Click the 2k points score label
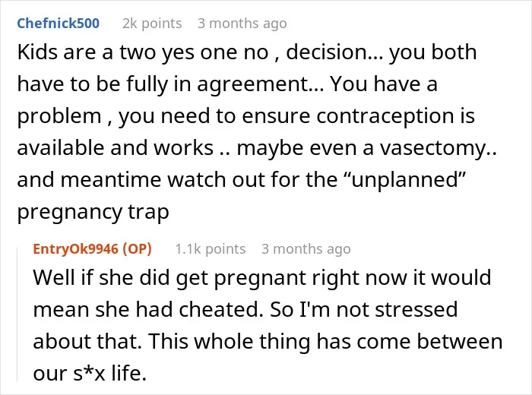 (x=152, y=24)
